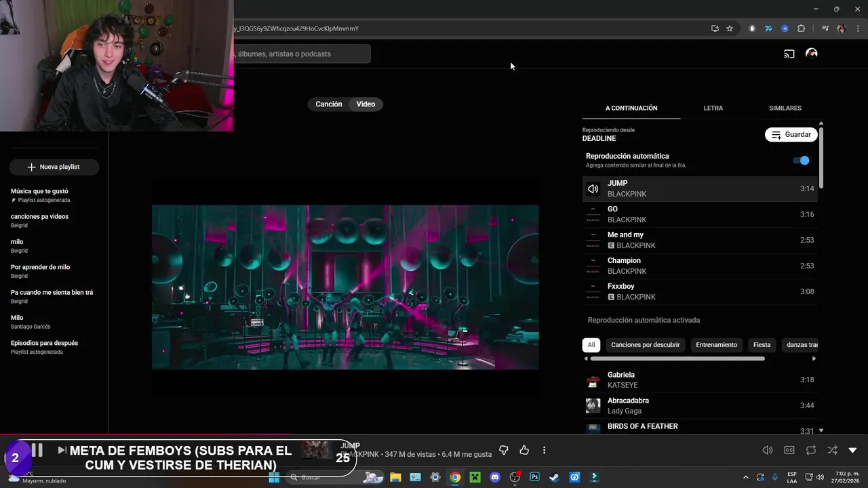
Task: Bookmark this page with the star icon
Action: tap(730, 28)
